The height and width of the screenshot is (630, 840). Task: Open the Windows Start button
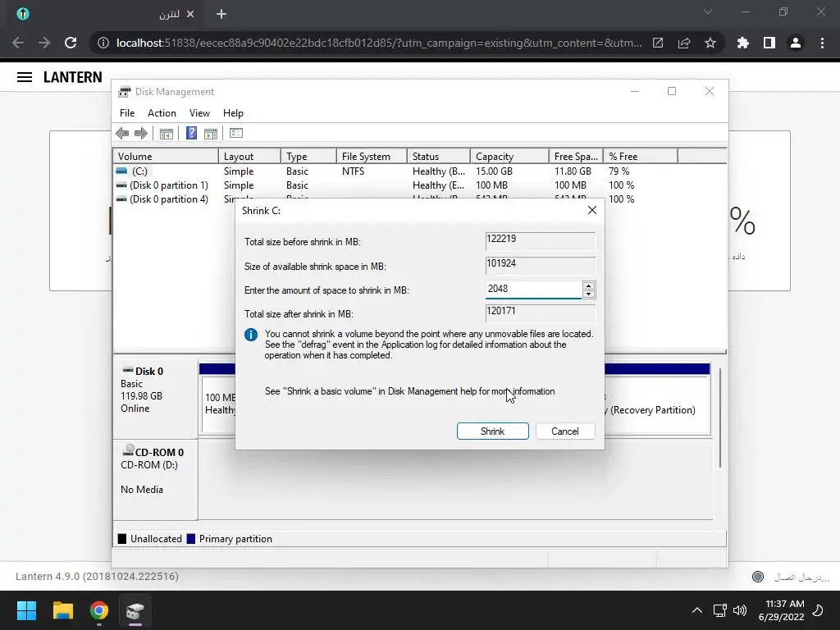(x=26, y=610)
